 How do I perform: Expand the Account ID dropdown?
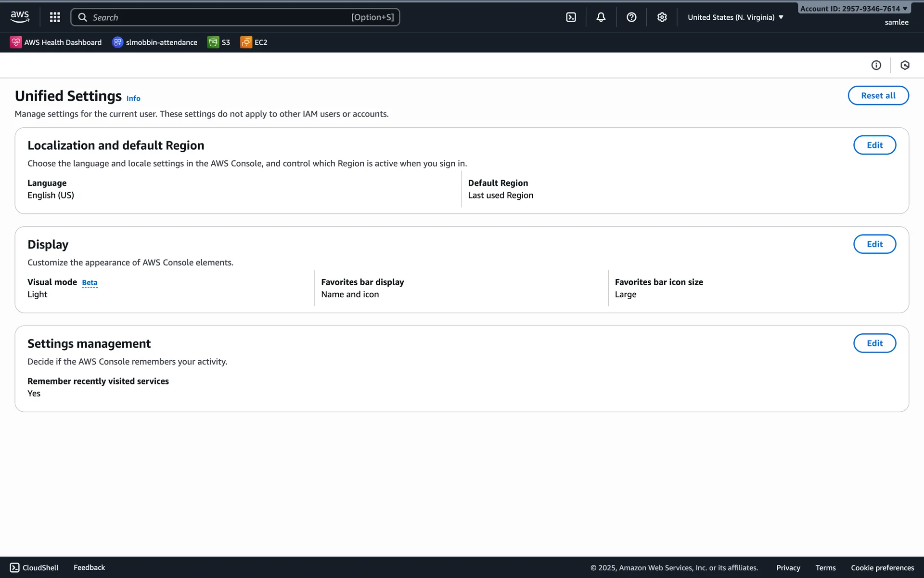[x=854, y=9]
